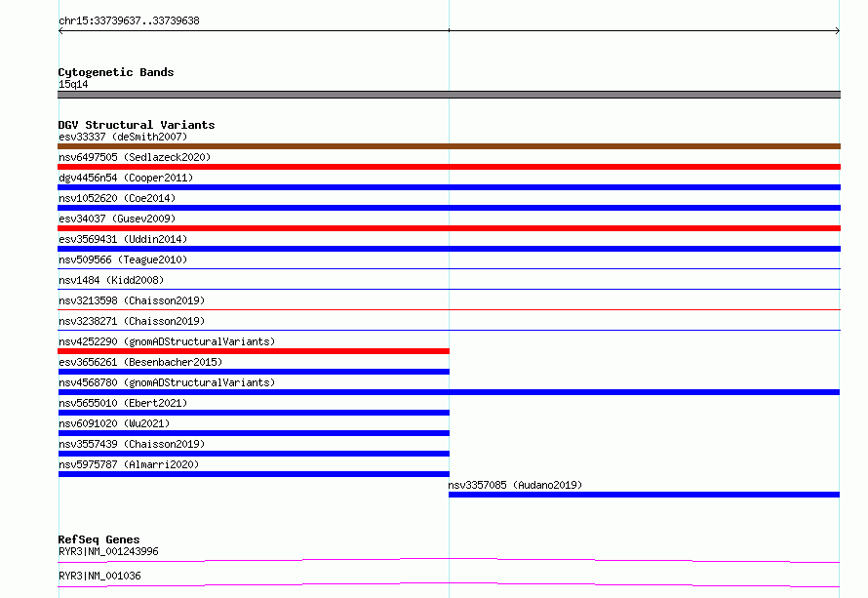Click the nsv1052620 (Coe2014) label
The height and width of the screenshot is (598, 868).
117,198
